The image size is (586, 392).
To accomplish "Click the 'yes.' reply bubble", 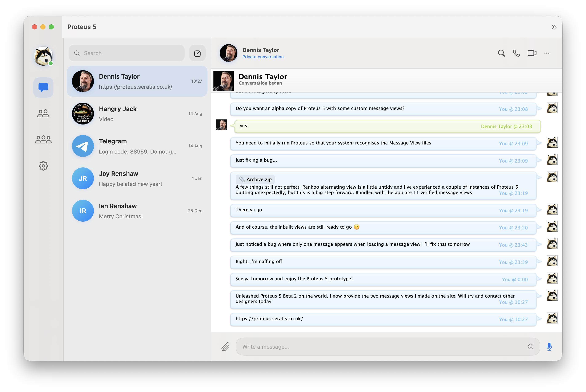I will (x=387, y=126).
